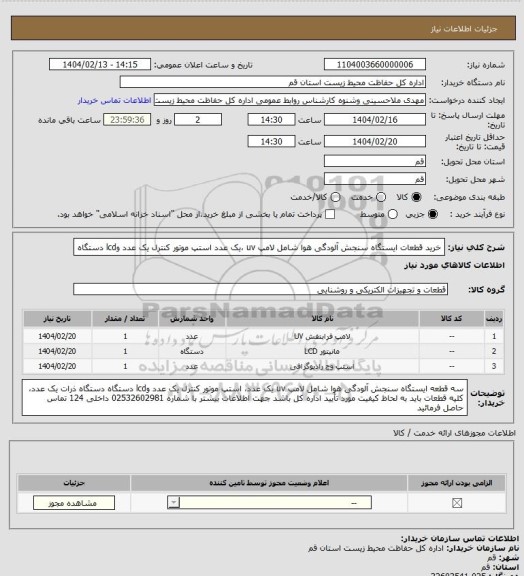
Task: Click the کد کالا column header
Action: pos(452,319)
